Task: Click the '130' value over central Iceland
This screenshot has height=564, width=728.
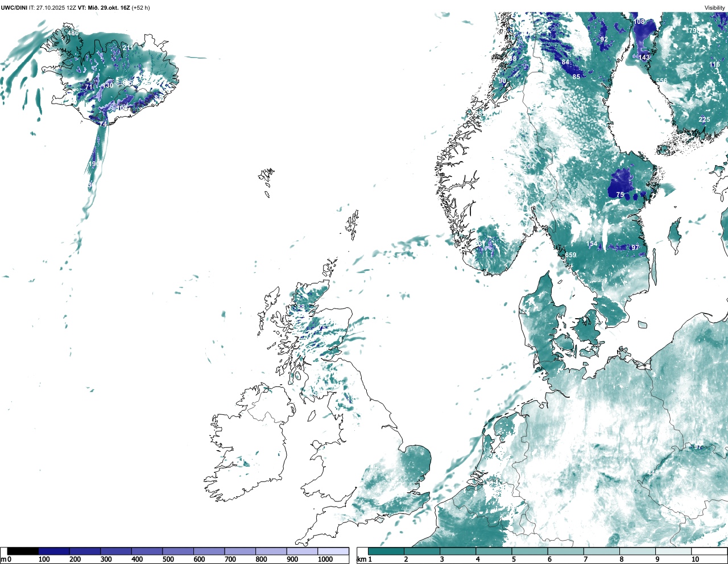Action: click(x=107, y=85)
